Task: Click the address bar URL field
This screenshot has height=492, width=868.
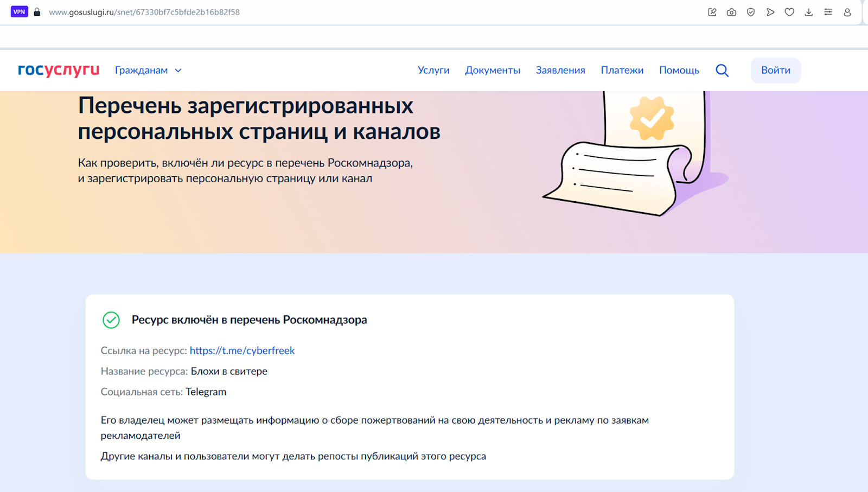Action: (144, 12)
